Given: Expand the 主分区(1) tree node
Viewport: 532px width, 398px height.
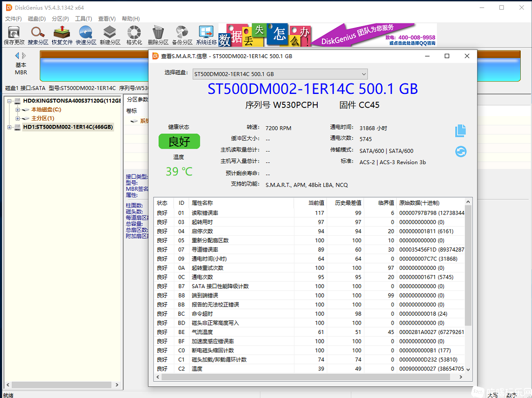Looking at the screenshot, I should click(x=18, y=118).
